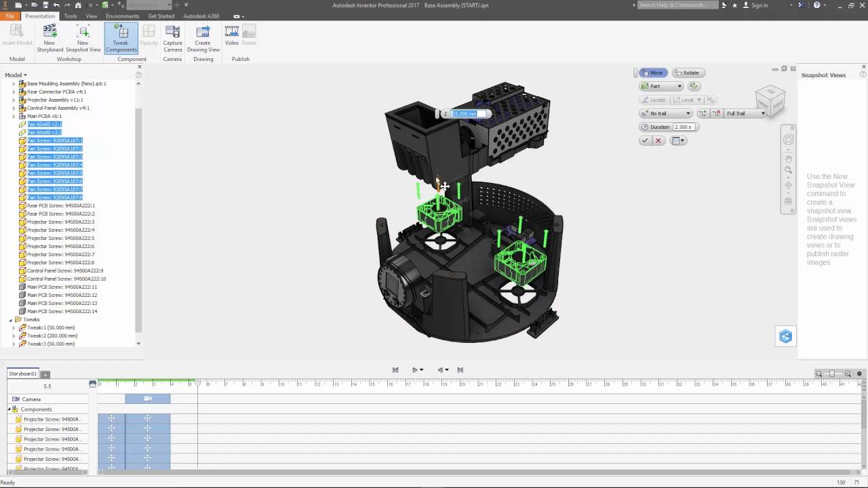Open the Model browser dropdown header

(x=16, y=75)
